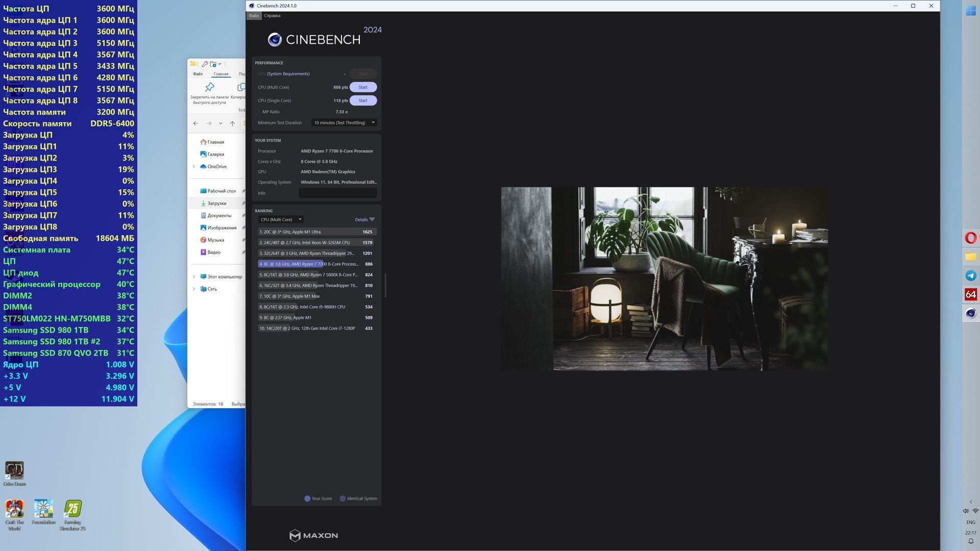Select ranking row 12th Gen Intel Core i7-1280P
This screenshot has width=980, height=551.
[317, 329]
